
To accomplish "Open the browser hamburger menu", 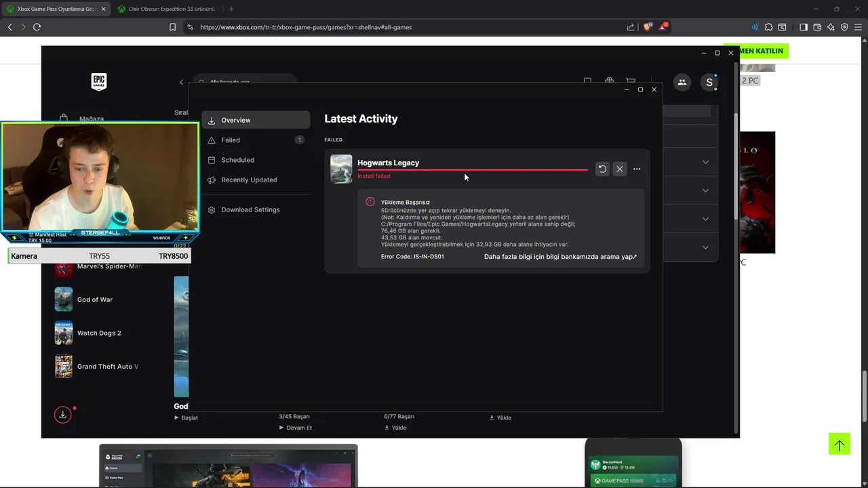I will 858,27.
